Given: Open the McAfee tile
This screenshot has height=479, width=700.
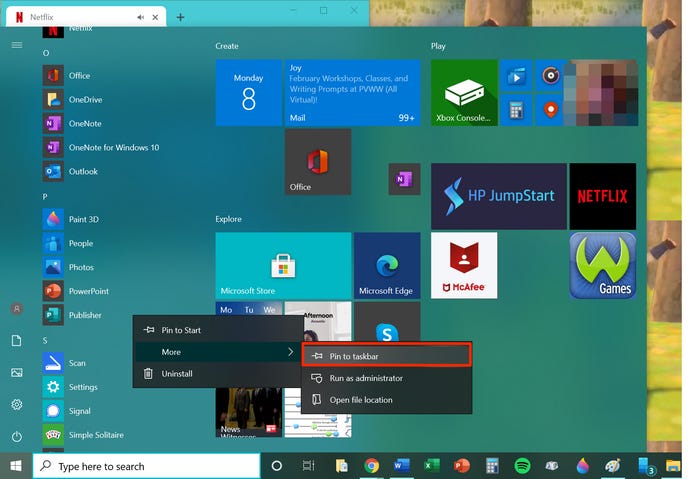Looking at the screenshot, I should coord(464,266).
